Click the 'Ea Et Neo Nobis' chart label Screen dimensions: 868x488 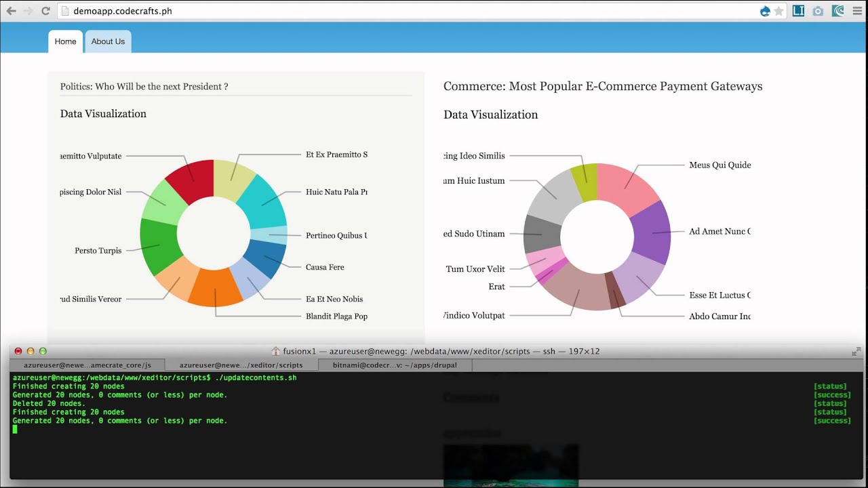click(x=334, y=299)
